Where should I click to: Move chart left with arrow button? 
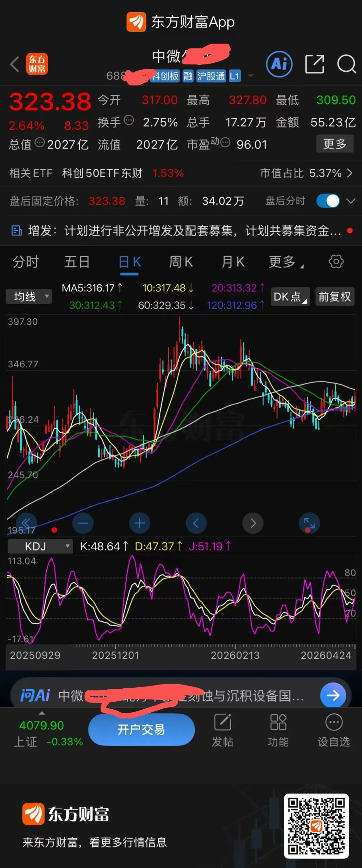pos(196,523)
